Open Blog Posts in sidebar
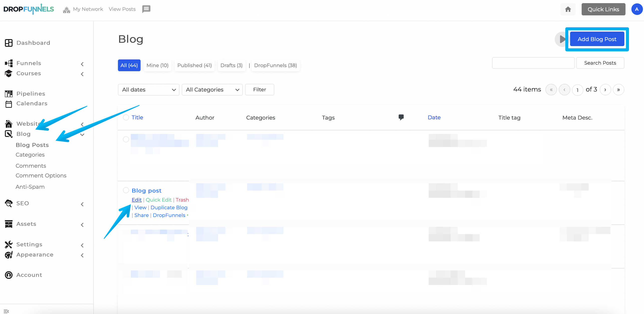 click(32, 145)
